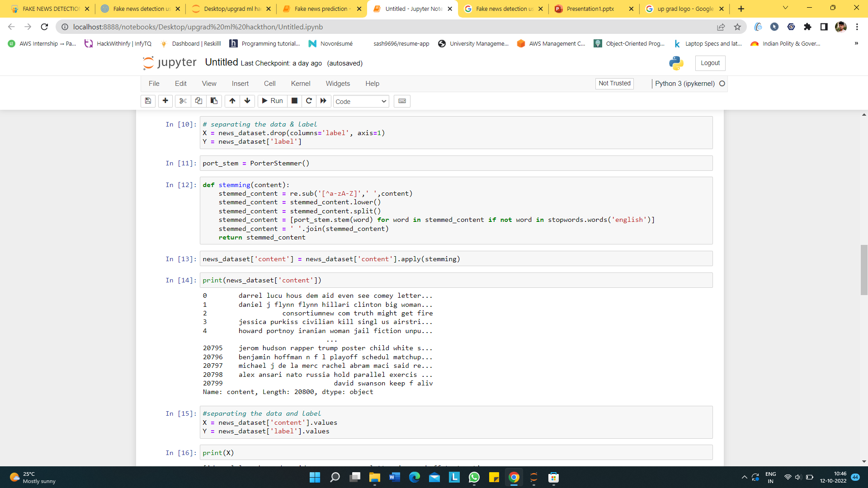Bookmark this page with the star icon
Image resolution: width=868 pixels, height=488 pixels.
(x=737, y=27)
